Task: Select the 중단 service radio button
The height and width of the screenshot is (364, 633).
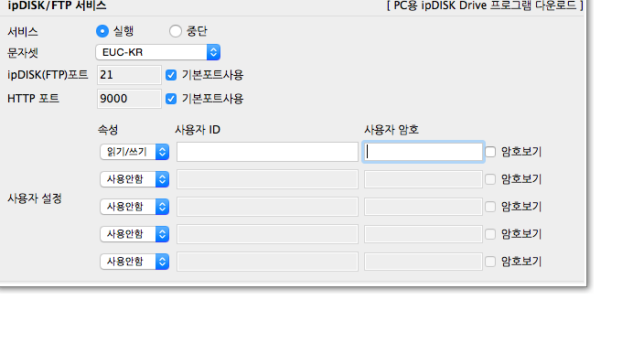Action: click(176, 31)
